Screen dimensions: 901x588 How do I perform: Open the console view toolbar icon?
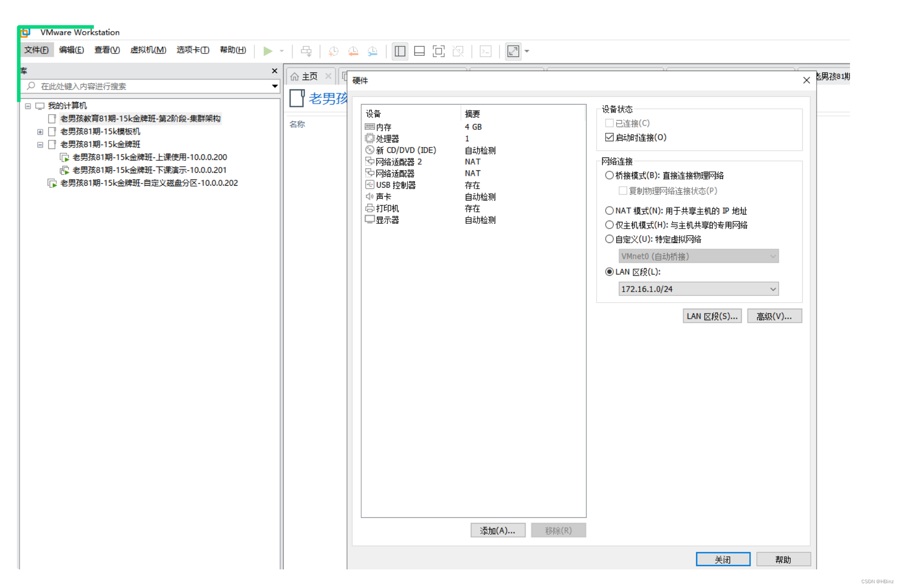coord(485,51)
